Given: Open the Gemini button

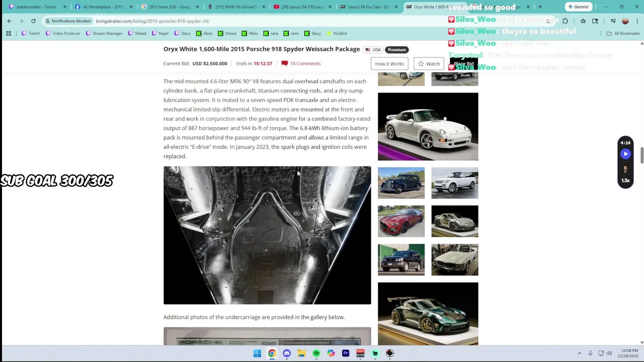Looking at the screenshot, I should [x=578, y=7].
